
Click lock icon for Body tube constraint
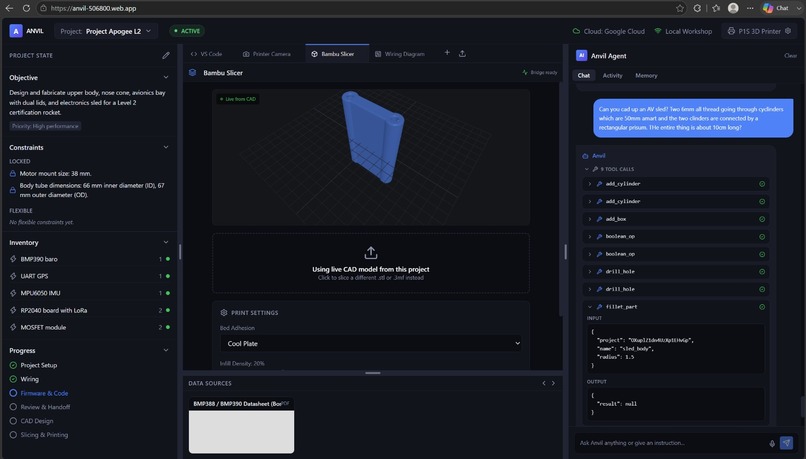tap(13, 190)
